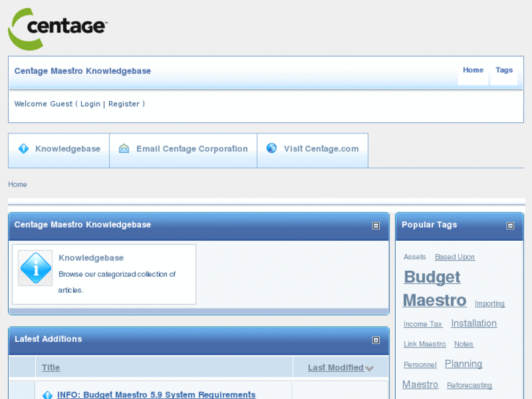
Task: Click the Reforecasting tag
Action: 469,385
